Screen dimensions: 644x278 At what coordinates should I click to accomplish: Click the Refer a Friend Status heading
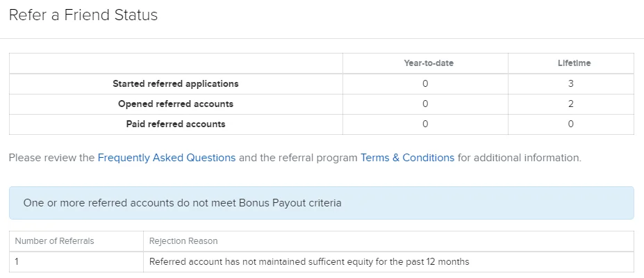click(83, 15)
